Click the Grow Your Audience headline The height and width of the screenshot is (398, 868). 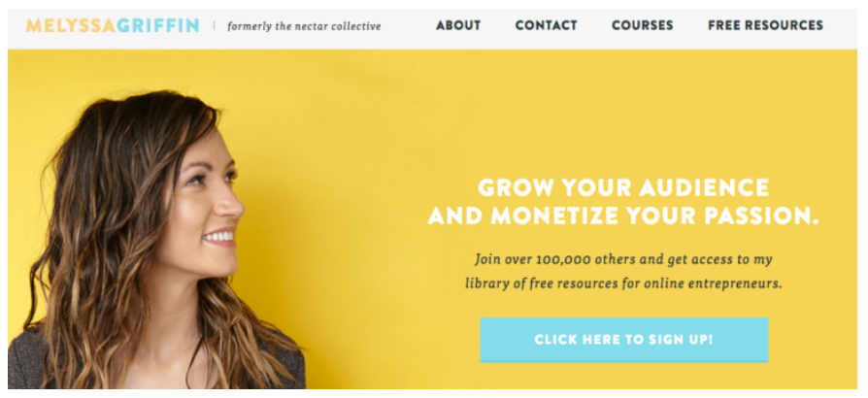(x=623, y=187)
